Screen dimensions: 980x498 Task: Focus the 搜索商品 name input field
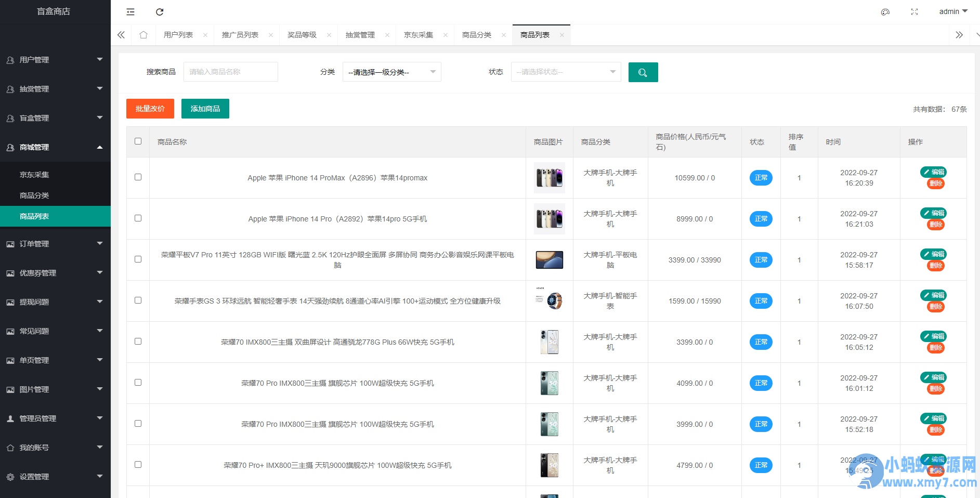(231, 72)
